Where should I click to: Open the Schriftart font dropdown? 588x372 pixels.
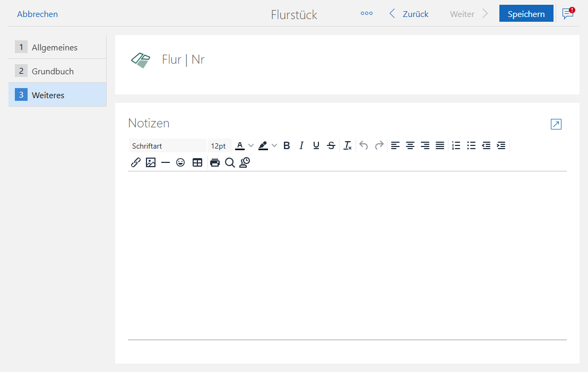pos(167,145)
